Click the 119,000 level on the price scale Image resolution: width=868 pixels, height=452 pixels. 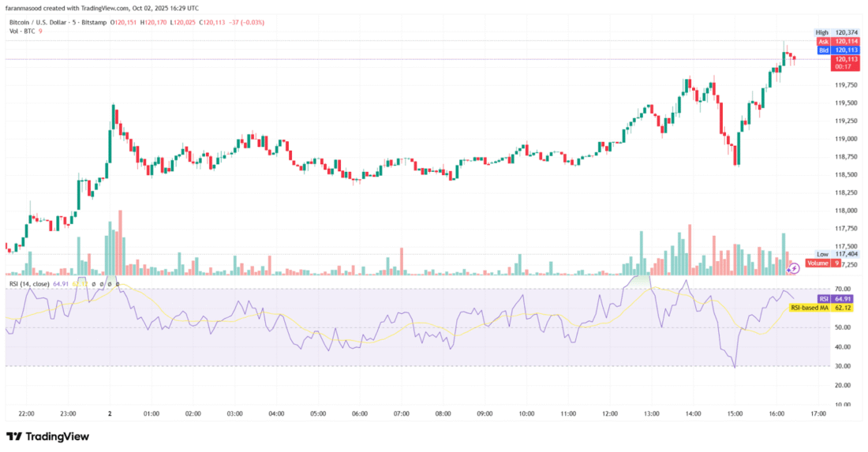(x=847, y=139)
